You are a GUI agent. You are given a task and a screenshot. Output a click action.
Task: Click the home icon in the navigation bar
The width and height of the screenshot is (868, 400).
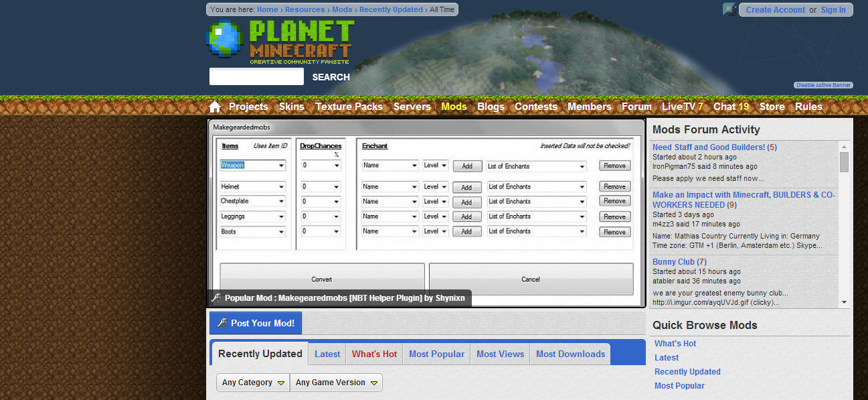tap(214, 106)
